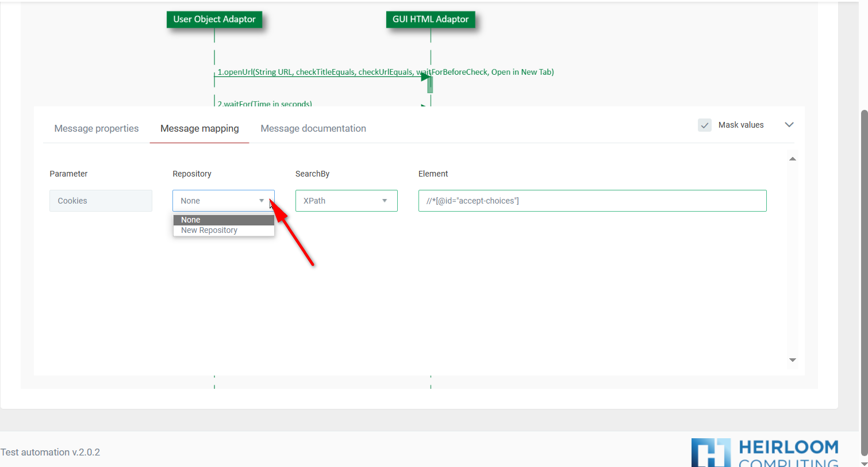Screen dimensions: 868x467
Task: Click the scroll-up arrow in the mapping panel
Action: pyautogui.click(x=793, y=159)
